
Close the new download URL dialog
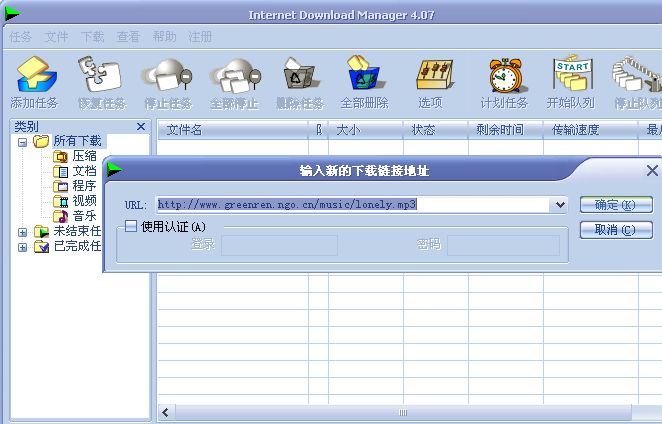tap(652, 171)
